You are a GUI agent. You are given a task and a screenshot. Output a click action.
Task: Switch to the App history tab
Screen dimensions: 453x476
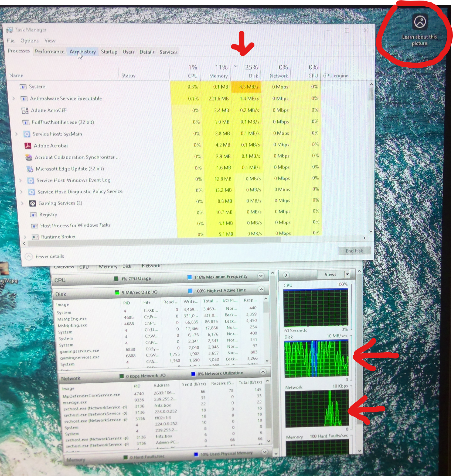click(x=83, y=52)
